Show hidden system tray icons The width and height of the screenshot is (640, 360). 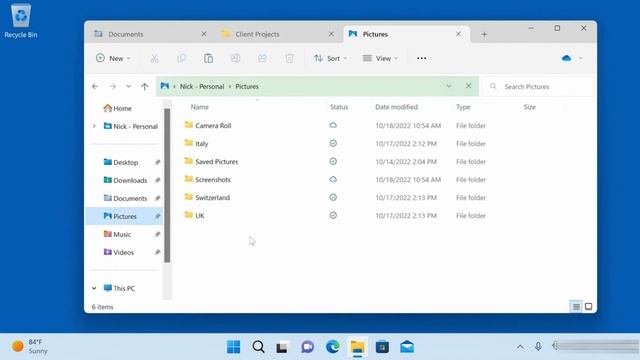point(520,347)
